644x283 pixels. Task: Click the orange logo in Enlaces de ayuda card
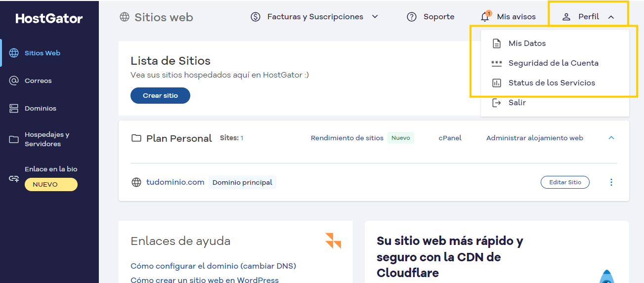point(333,241)
